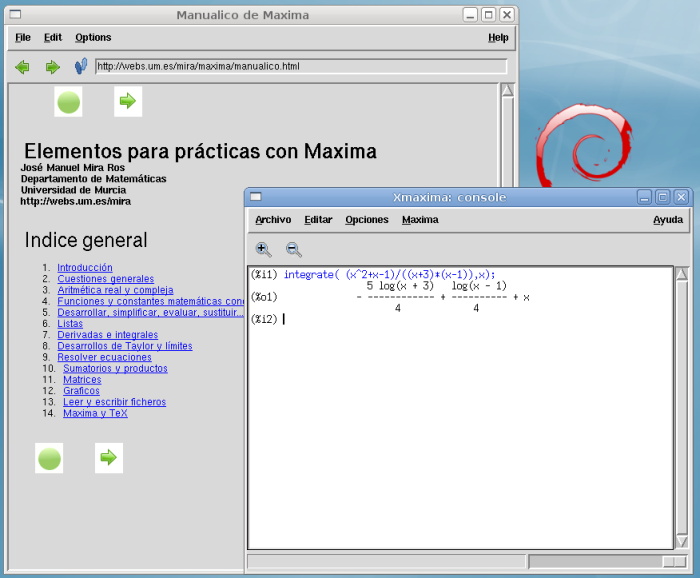Screen dimensions: 700x578
Task: Click the (%o1) output label
Action: click(264, 296)
